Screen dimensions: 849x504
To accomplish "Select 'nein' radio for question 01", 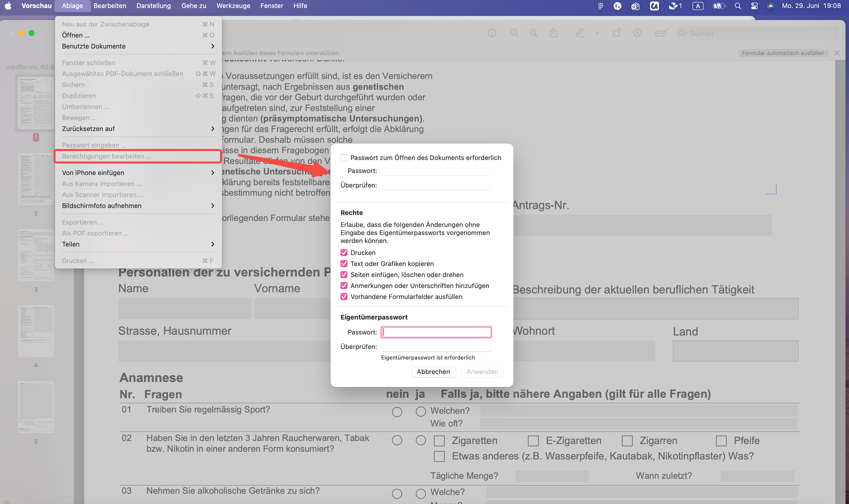I will 397,412.
